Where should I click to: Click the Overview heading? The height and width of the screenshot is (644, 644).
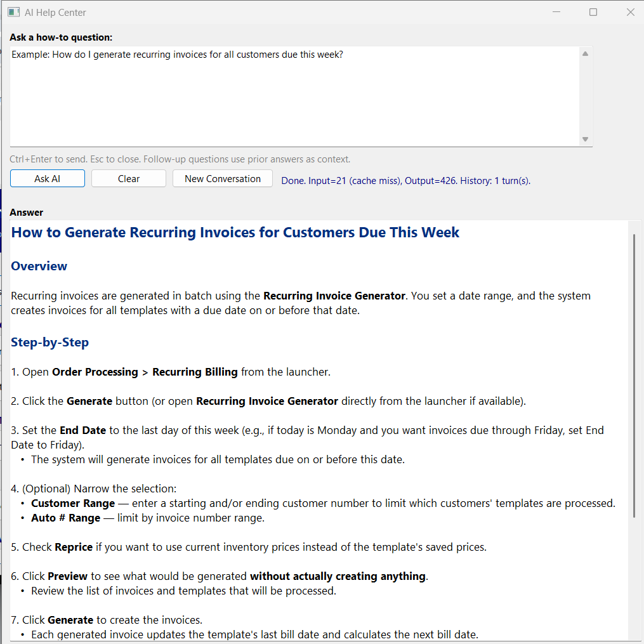point(39,266)
